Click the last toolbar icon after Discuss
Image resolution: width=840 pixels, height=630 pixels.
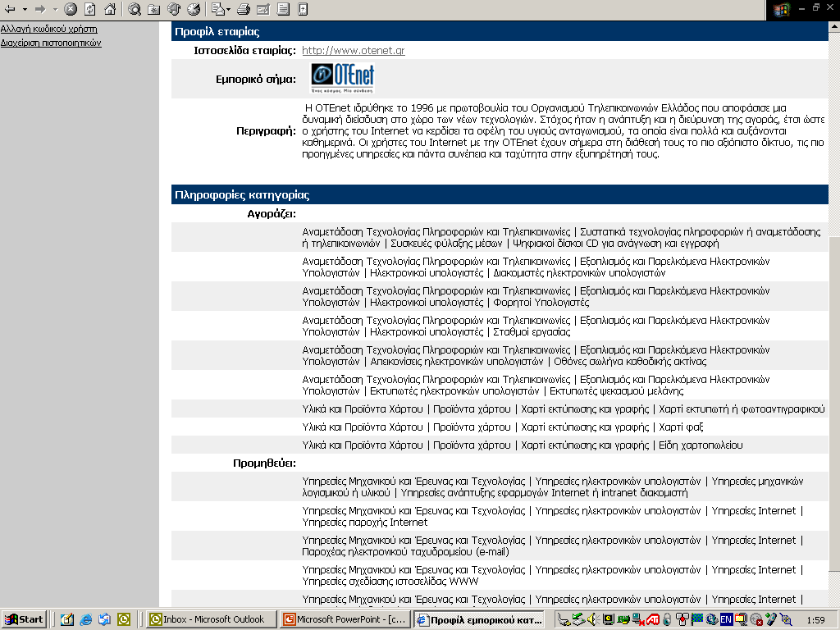[x=303, y=9]
